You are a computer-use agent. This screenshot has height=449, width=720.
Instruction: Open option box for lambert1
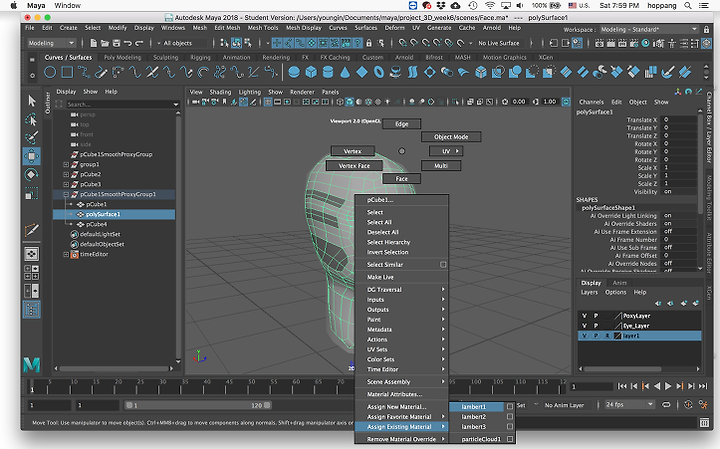(x=510, y=406)
